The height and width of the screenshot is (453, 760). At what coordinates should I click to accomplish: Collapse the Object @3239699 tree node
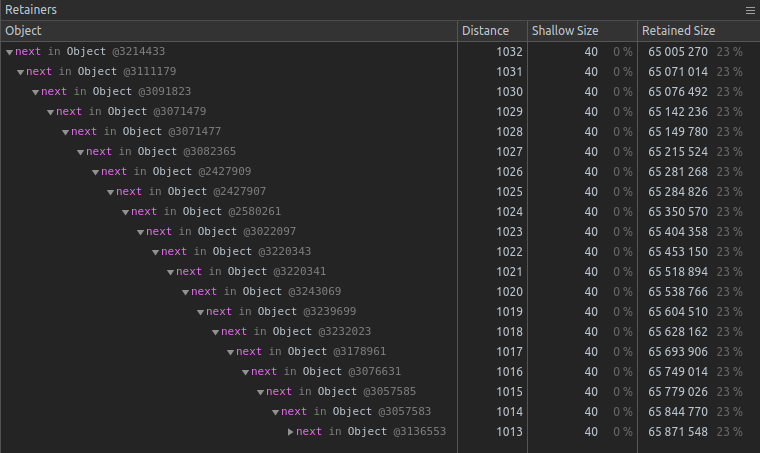pos(201,312)
